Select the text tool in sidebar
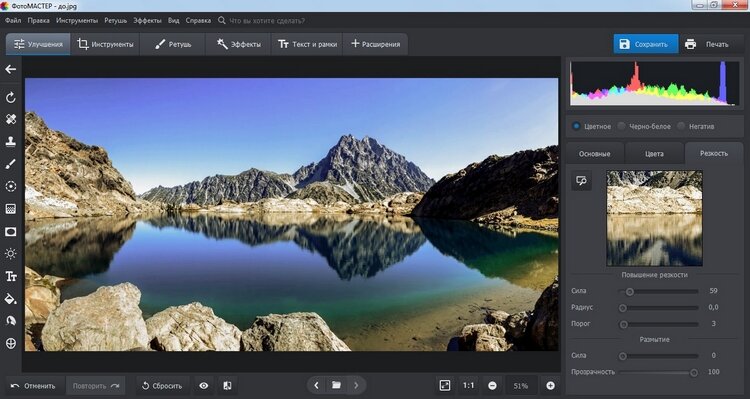Screen dimensions: 750x399 11,276
